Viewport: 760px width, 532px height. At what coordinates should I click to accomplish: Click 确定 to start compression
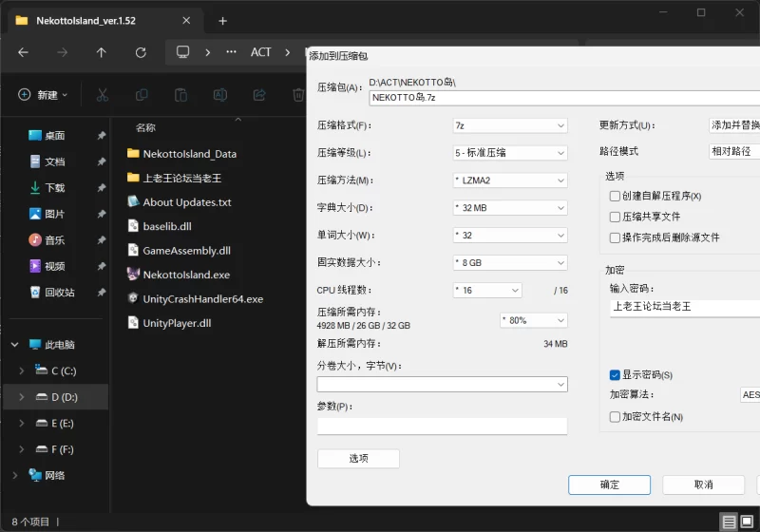(x=609, y=484)
